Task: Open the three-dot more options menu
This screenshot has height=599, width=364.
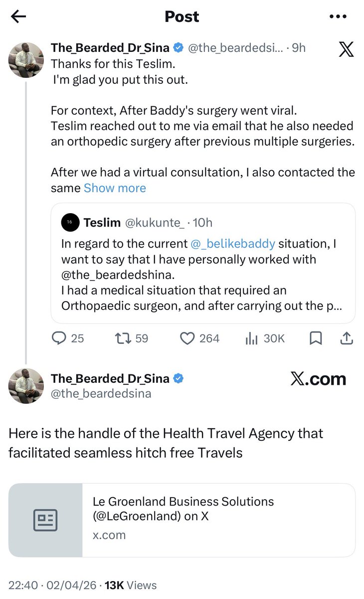Action: click(x=339, y=16)
